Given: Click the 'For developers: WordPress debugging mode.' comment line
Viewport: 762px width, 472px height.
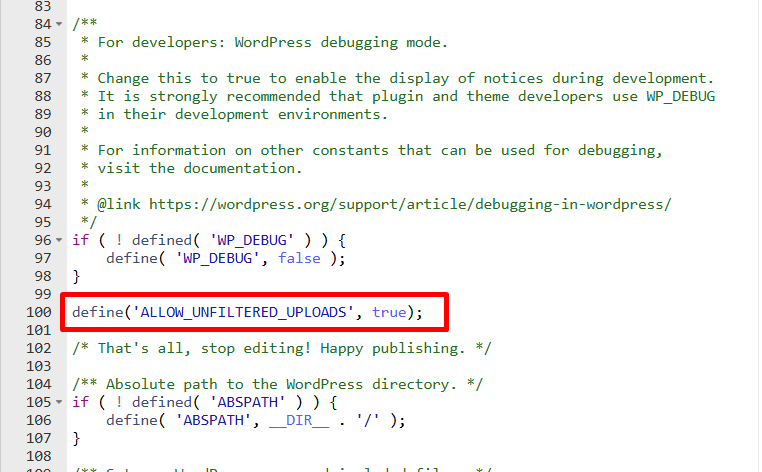Looking at the screenshot, I should 263,42.
